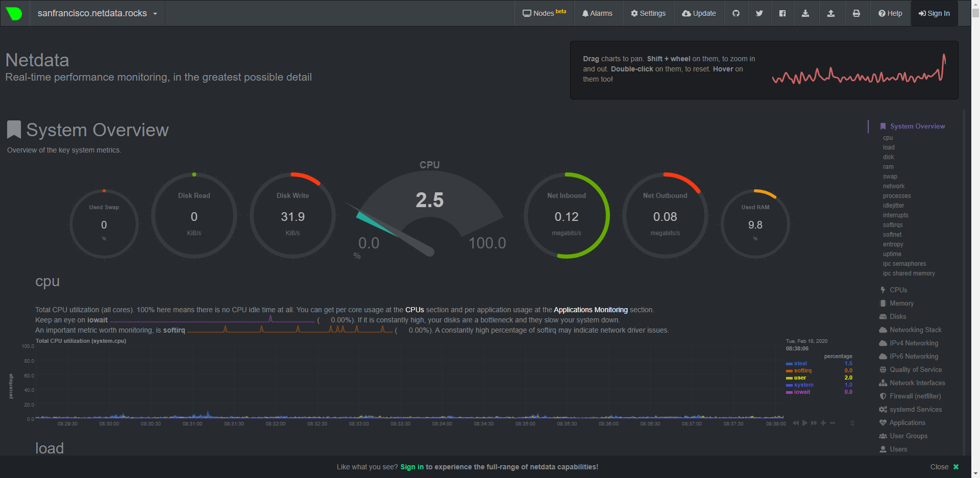Viewport: 980px width, 478px height.
Task: Jump to load in sidebar
Action: (x=889, y=147)
